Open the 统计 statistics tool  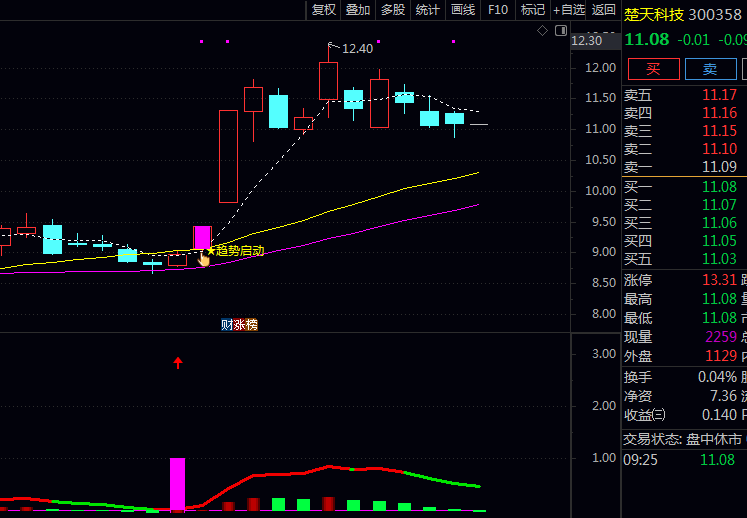point(427,10)
